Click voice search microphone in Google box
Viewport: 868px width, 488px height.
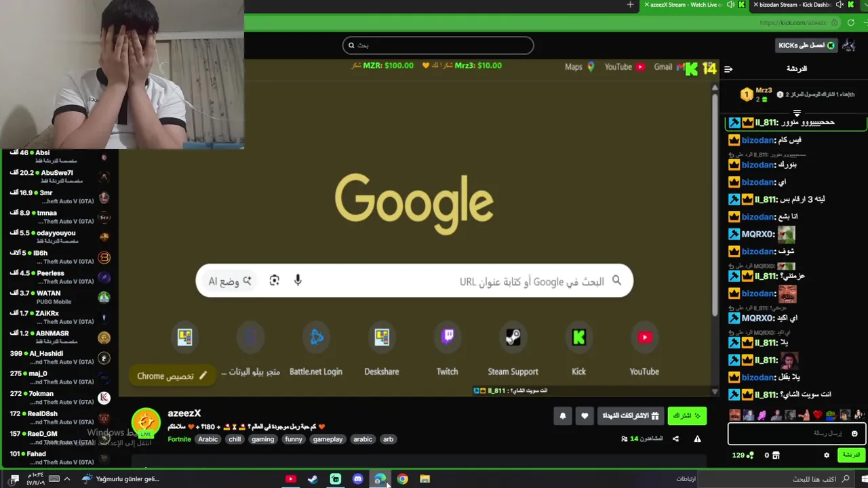click(x=298, y=281)
